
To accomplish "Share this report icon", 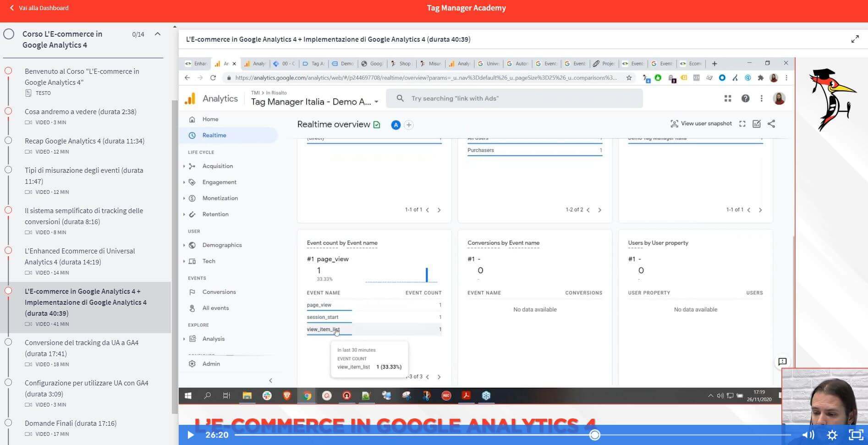I will pos(771,124).
